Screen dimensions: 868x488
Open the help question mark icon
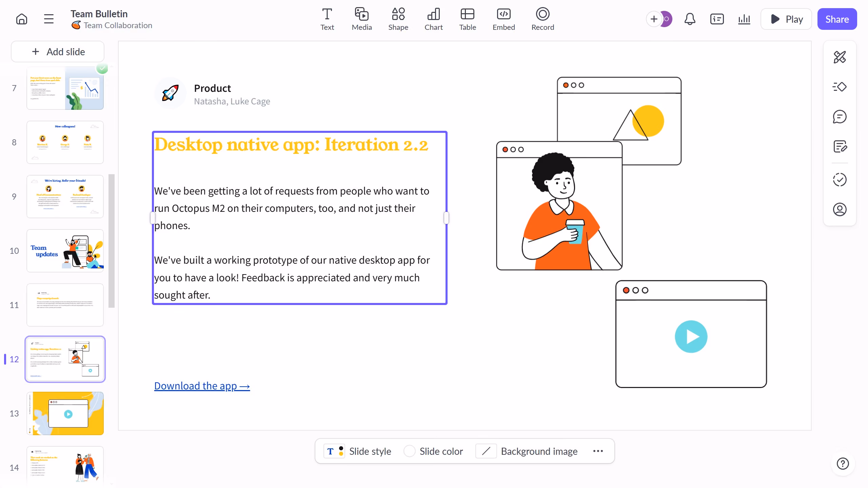coord(843,464)
